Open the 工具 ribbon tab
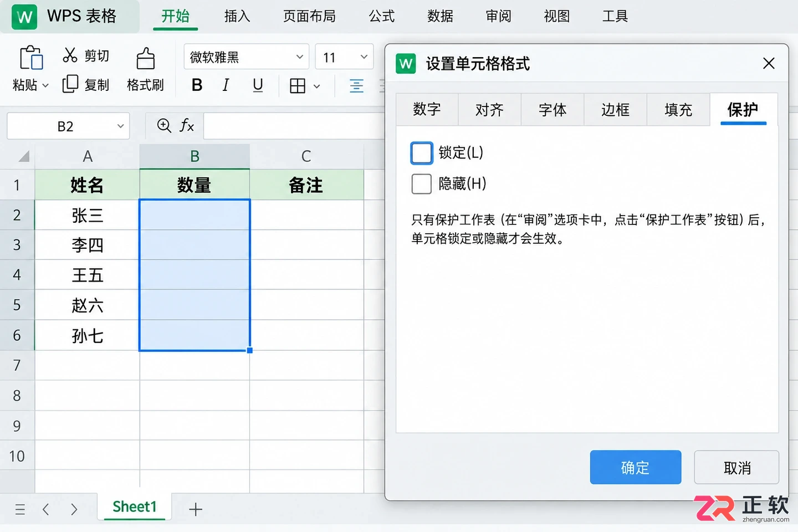This screenshot has width=798, height=532. tap(615, 16)
